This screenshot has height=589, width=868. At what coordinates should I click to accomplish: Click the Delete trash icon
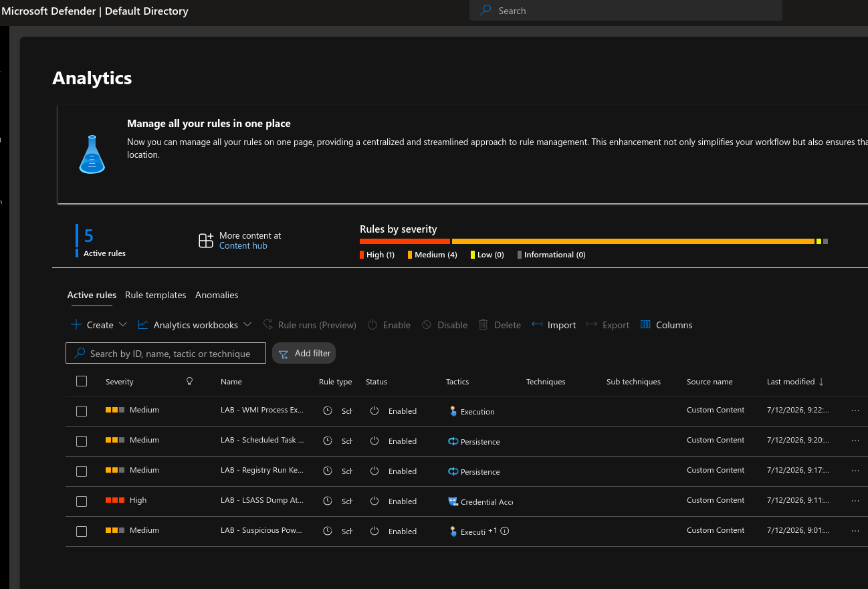pyautogui.click(x=483, y=324)
